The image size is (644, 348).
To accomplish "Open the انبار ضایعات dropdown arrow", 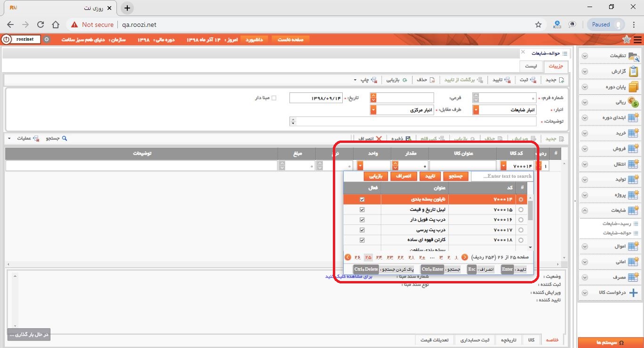I will click(x=476, y=110).
